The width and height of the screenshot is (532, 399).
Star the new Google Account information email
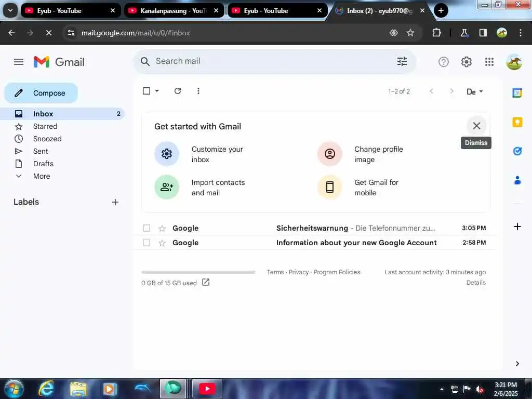[x=162, y=243]
